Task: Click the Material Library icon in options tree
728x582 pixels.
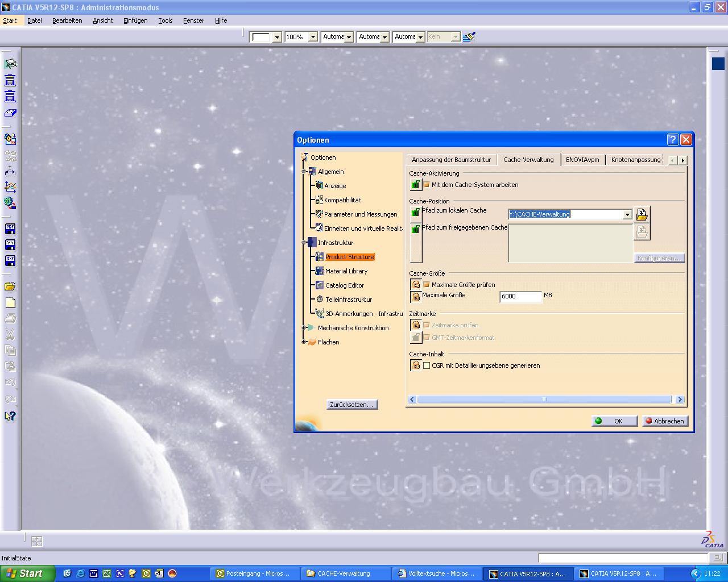Action: 320,271
